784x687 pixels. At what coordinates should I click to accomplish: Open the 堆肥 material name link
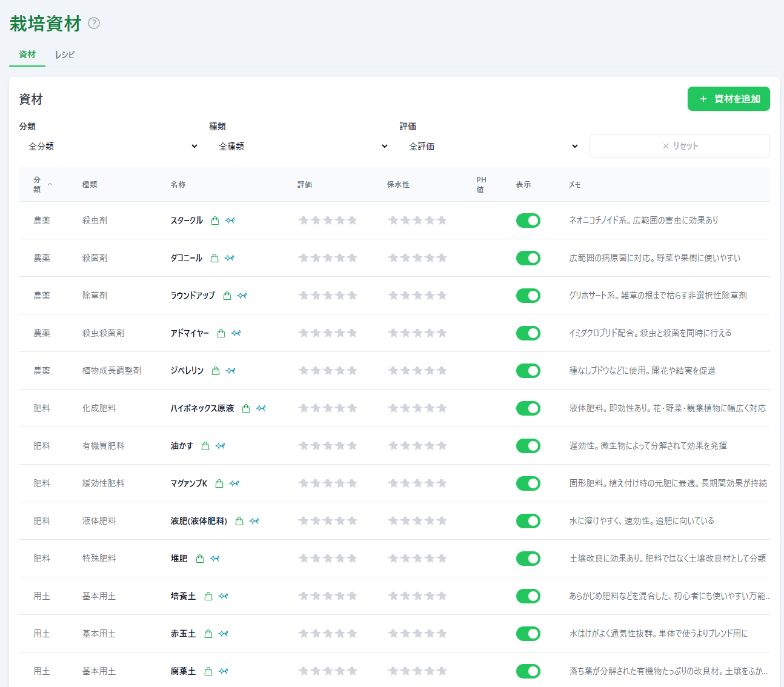[179, 559]
